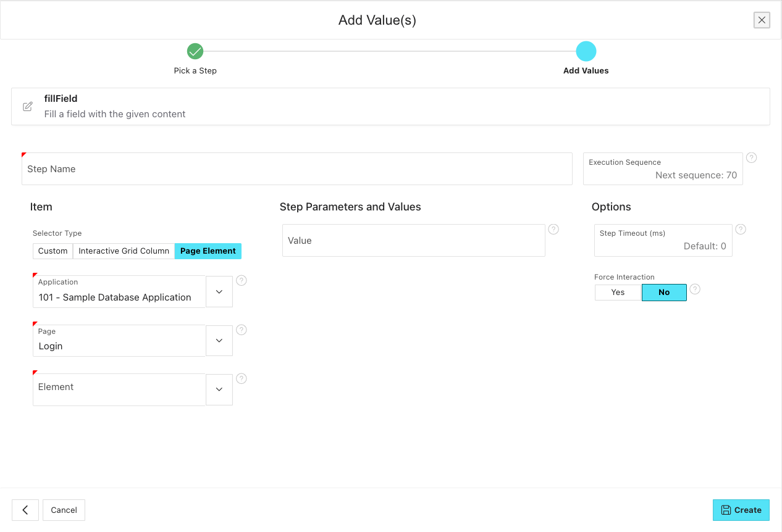
Task: Show help for the Page field
Action: click(x=242, y=330)
